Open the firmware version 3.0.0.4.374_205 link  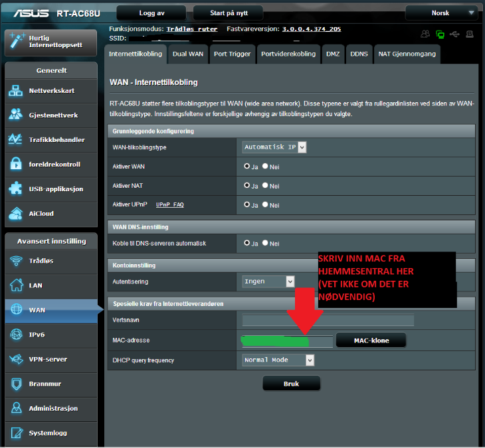coord(312,29)
